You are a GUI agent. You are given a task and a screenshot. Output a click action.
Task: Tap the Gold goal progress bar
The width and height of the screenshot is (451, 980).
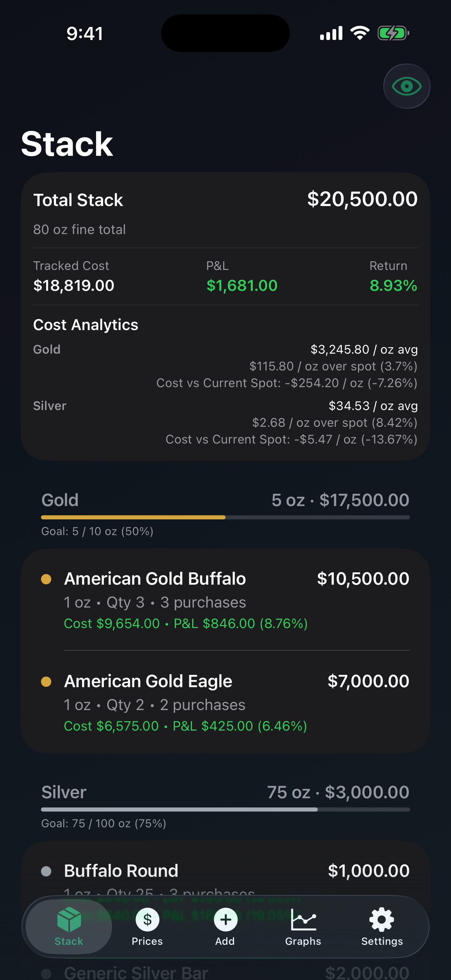(x=225, y=517)
